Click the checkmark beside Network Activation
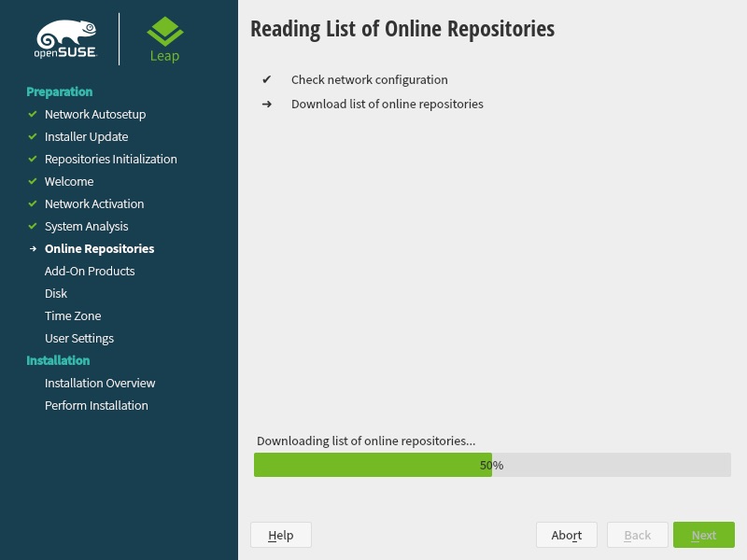The width and height of the screenshot is (747, 560). tap(33, 203)
